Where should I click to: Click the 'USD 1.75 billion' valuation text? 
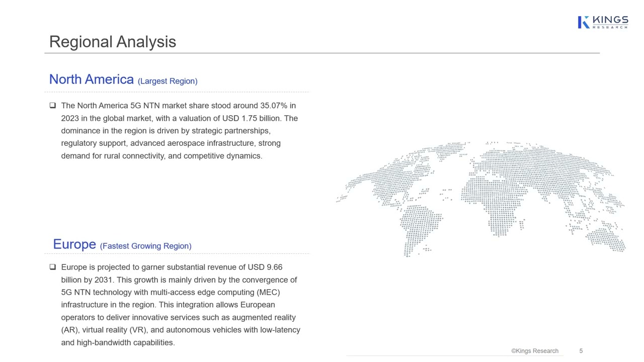pyautogui.click(x=251, y=118)
